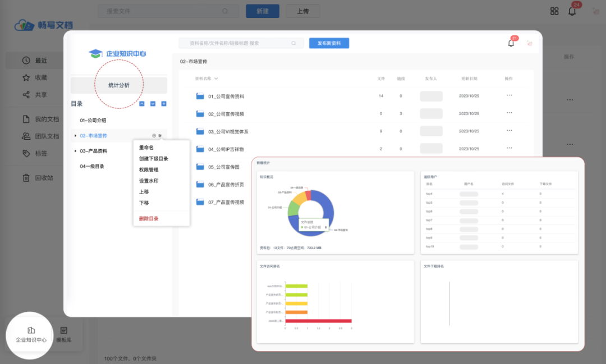The image size is (606, 364).
Task: Select the 01-公司介绍 directory
Action: click(x=93, y=121)
